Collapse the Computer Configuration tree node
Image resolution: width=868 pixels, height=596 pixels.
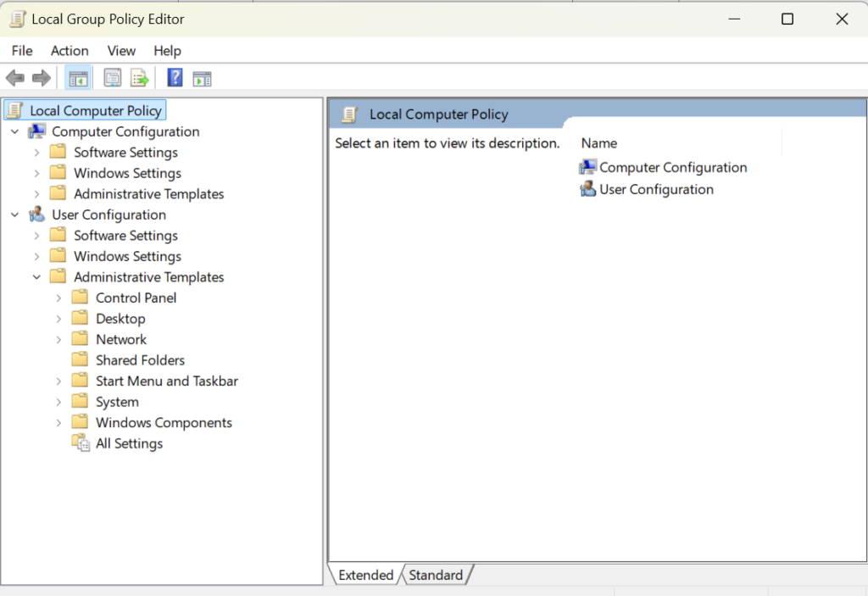14,132
